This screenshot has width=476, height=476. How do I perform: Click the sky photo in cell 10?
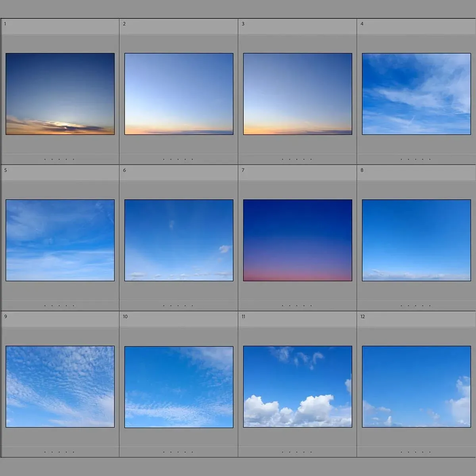pos(179,387)
